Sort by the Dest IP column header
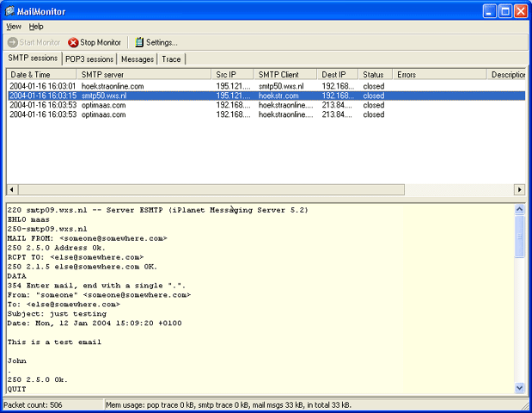This screenshot has width=532, height=413. coord(338,74)
